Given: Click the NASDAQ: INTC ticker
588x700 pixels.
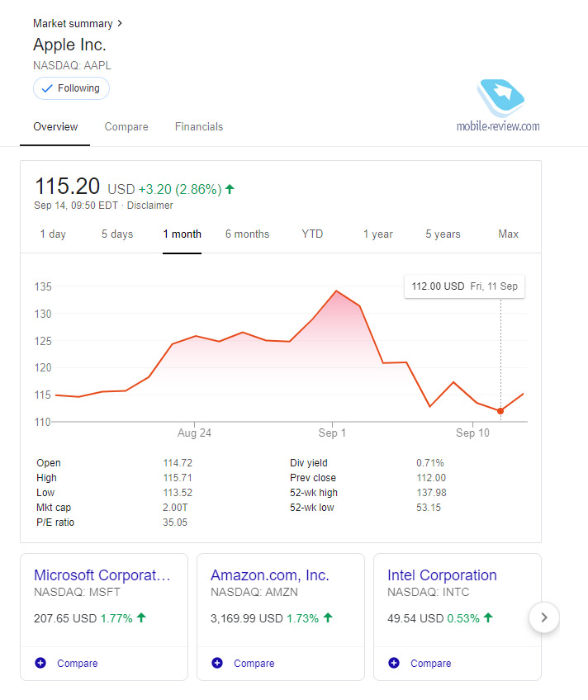Looking at the screenshot, I should 428,593.
